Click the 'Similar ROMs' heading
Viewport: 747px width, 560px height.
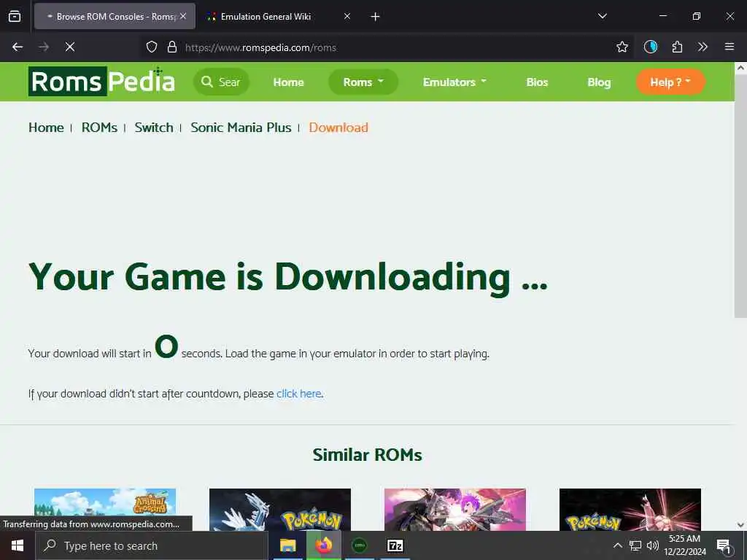pyautogui.click(x=368, y=455)
